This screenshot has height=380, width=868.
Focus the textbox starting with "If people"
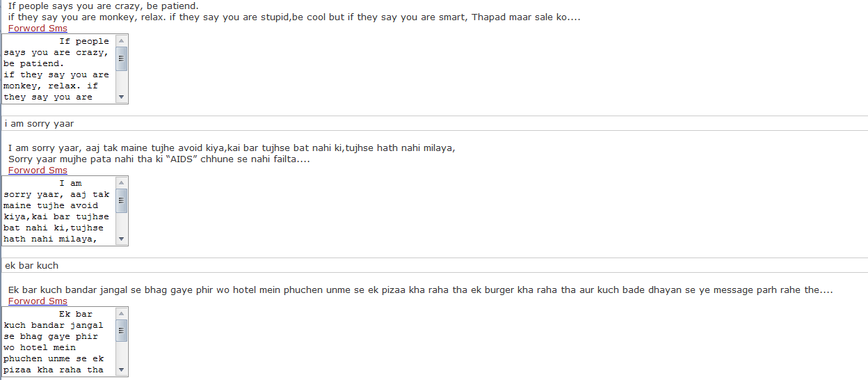click(x=58, y=70)
